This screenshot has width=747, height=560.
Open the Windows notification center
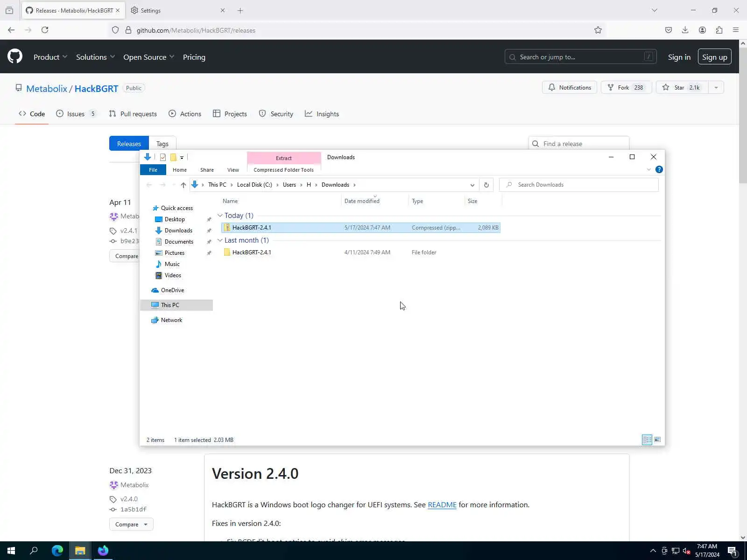pyautogui.click(x=732, y=551)
